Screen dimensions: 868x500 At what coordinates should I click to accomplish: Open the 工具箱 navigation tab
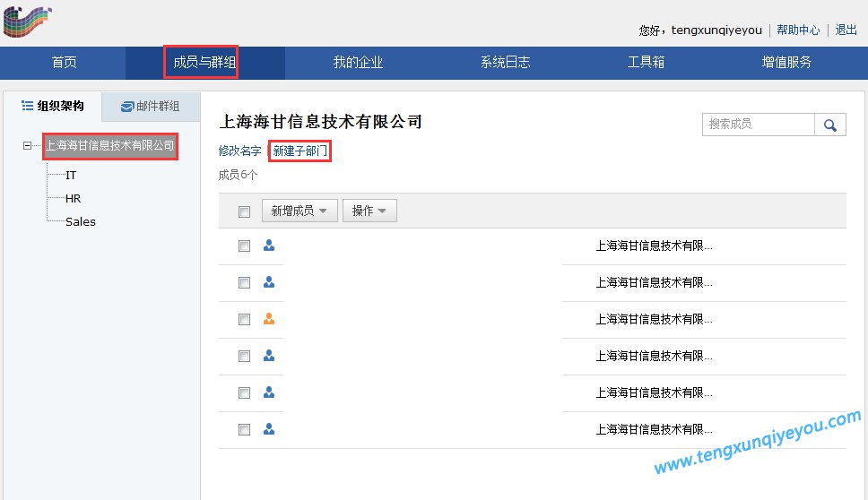click(646, 62)
